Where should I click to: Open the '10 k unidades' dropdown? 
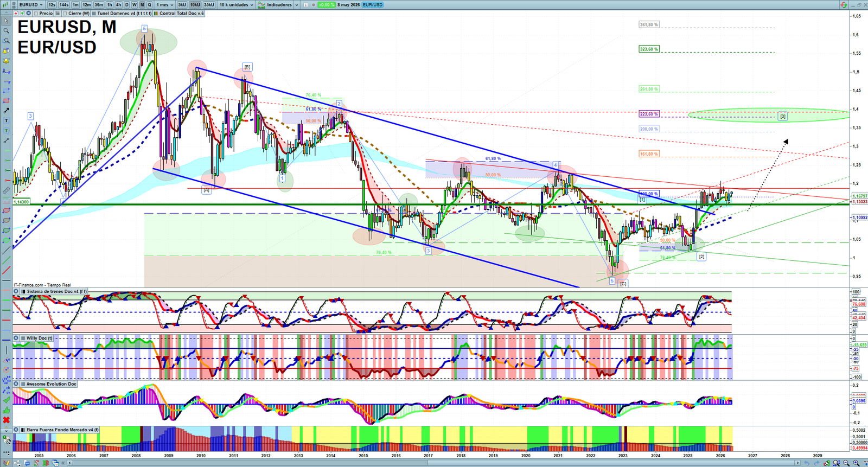click(236, 5)
